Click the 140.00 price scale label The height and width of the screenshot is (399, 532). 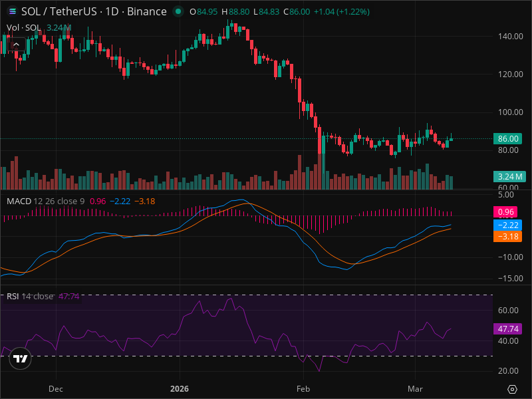click(510, 37)
